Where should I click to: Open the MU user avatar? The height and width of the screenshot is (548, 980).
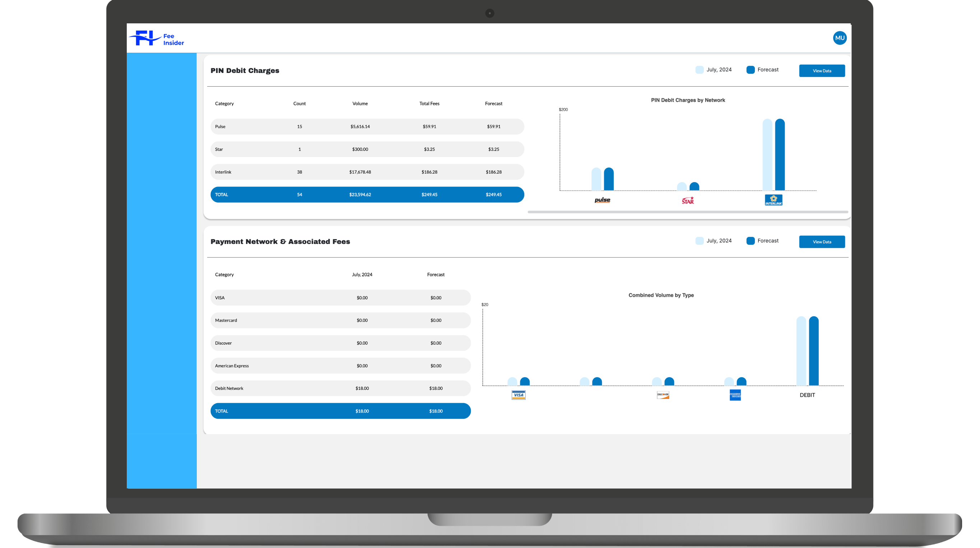[x=840, y=38]
